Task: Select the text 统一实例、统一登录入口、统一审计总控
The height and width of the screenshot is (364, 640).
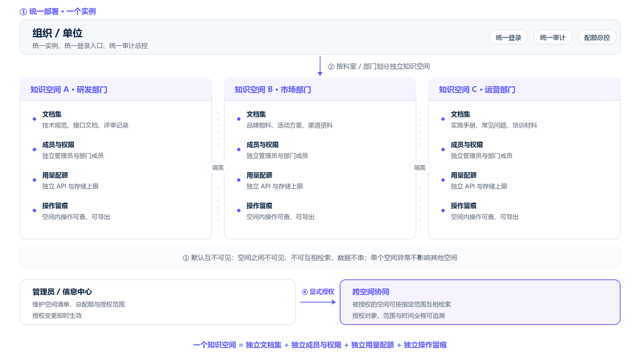Action: coord(90,46)
